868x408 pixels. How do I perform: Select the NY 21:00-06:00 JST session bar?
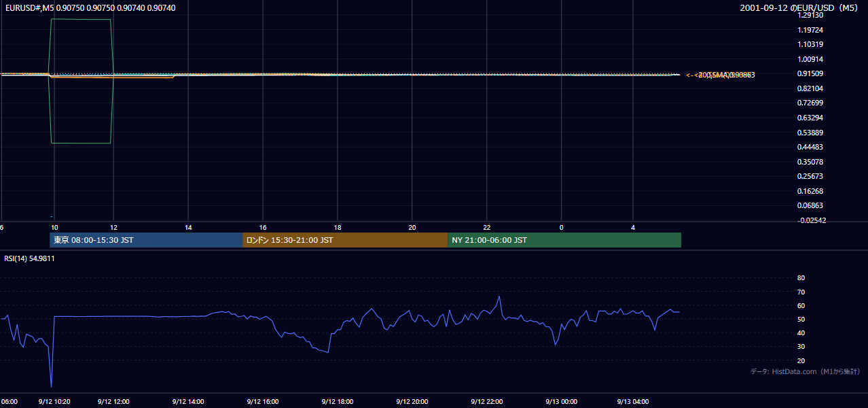tap(564, 240)
